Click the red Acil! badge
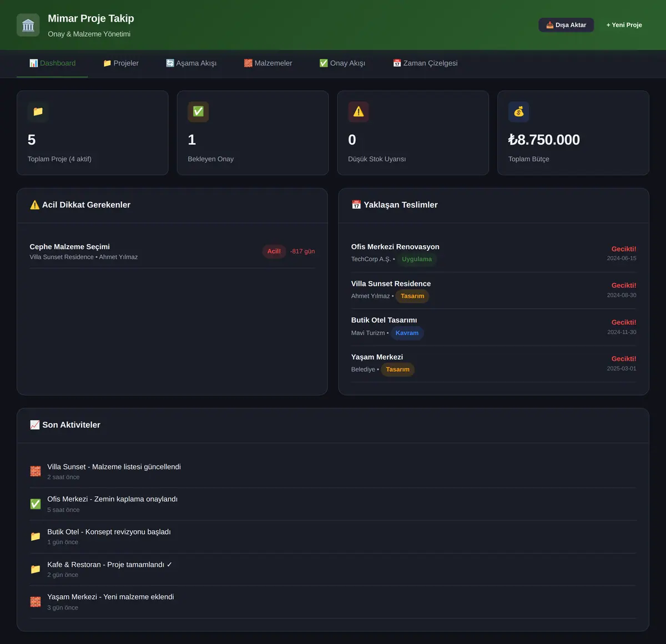The width and height of the screenshot is (666, 644). (x=274, y=251)
